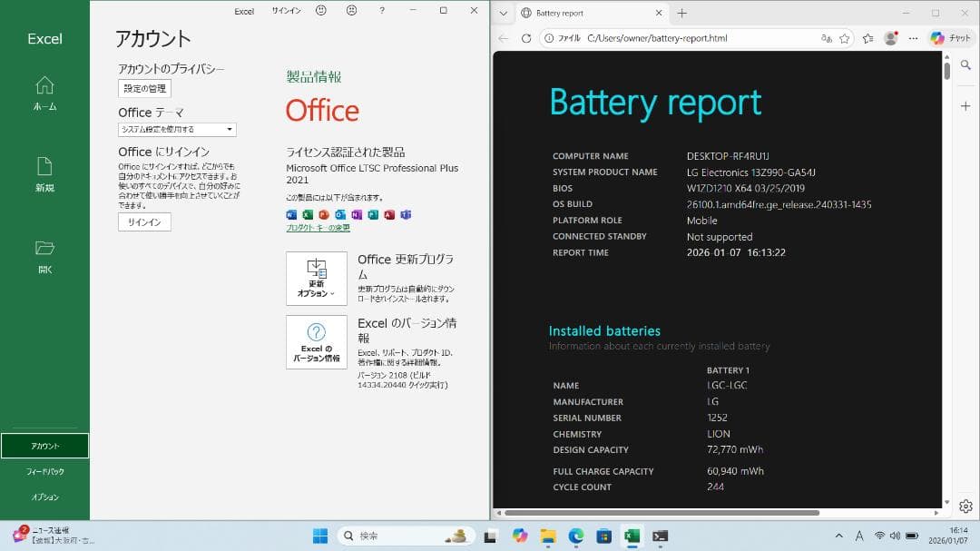Click the サインイン button under Office にサインイン

[143, 221]
